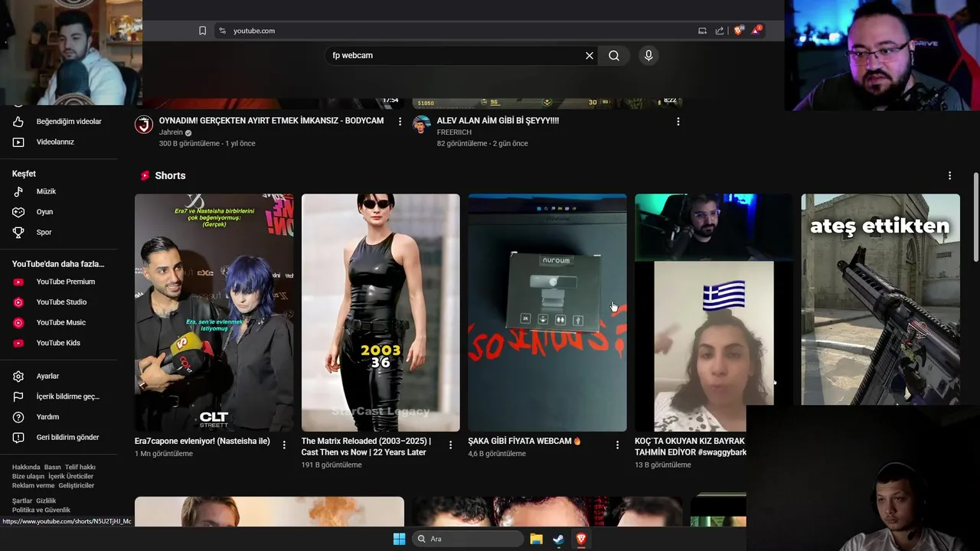Open Steam from taskbar
Image resolution: width=980 pixels, height=551 pixels.
click(559, 539)
